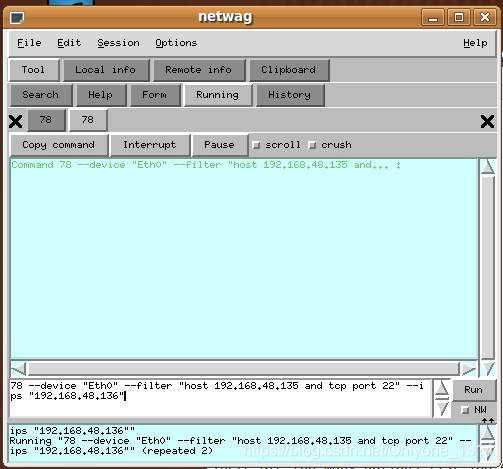Click the right X icon in tab row

point(487,121)
